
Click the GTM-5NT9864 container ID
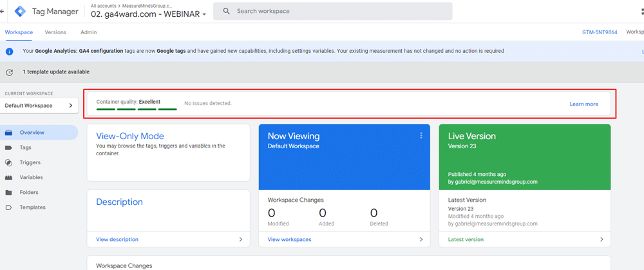(x=600, y=32)
